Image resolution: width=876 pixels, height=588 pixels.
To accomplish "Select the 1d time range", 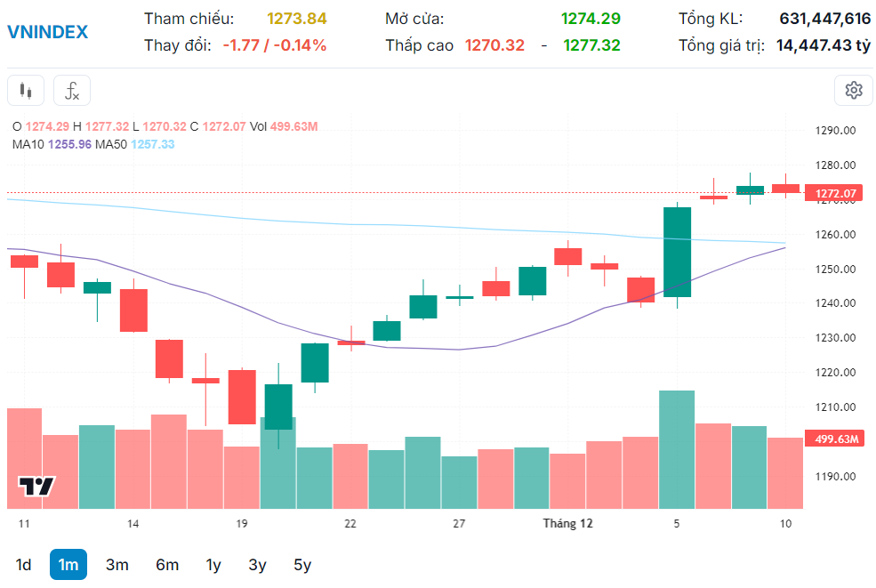I will tap(24, 565).
